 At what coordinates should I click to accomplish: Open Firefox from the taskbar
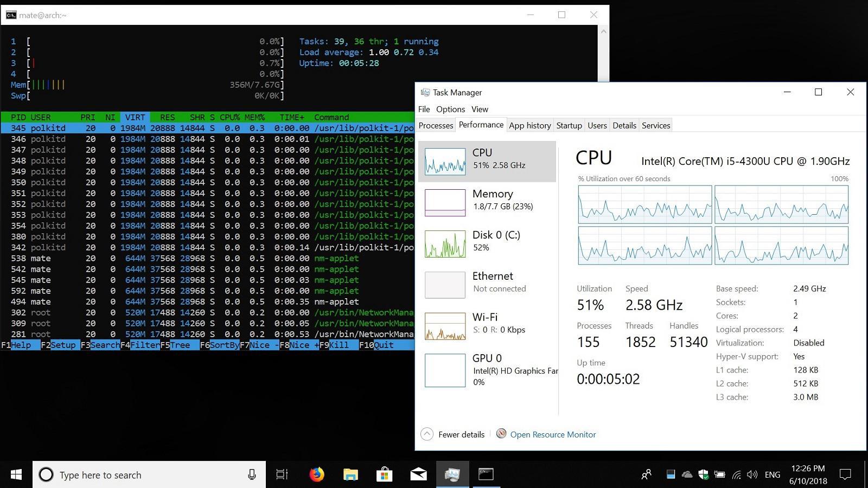click(x=317, y=474)
